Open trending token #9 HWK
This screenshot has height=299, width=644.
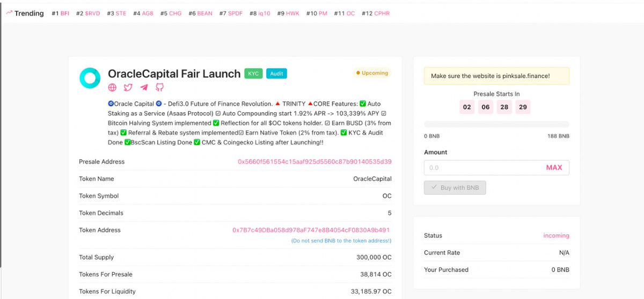[x=288, y=13]
